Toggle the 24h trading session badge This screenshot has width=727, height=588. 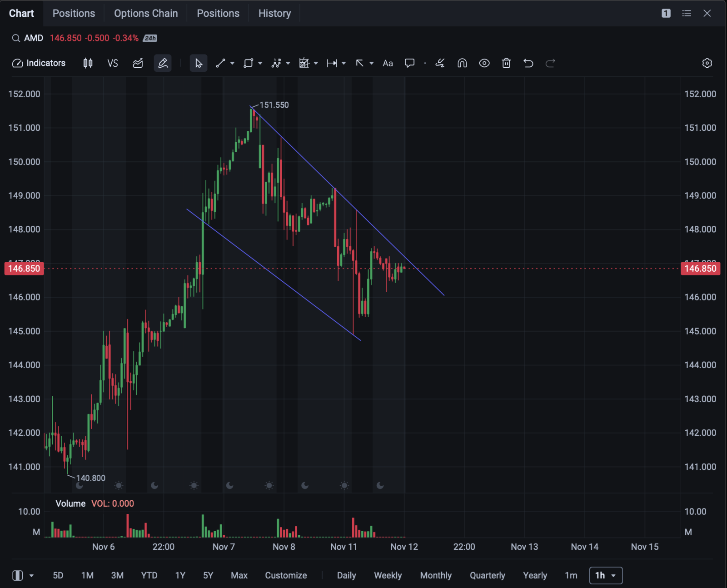point(150,38)
